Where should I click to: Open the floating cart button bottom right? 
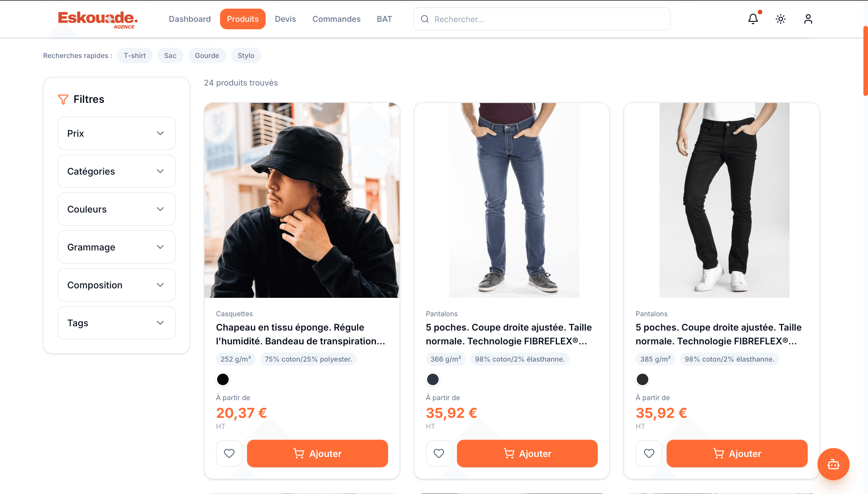834,464
